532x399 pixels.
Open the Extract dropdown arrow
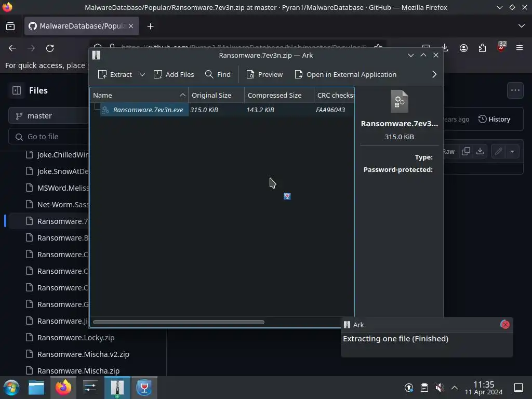(142, 74)
